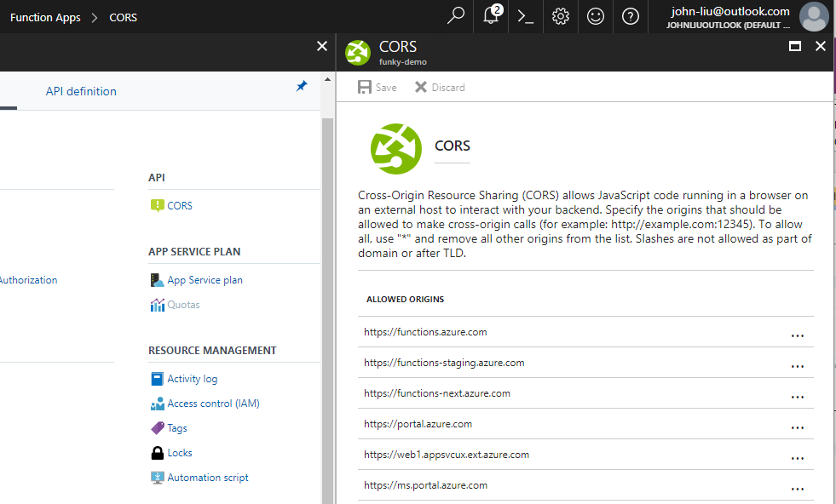The height and width of the screenshot is (504, 836).
Task: Click the Save button in CORS toolbar
Action: point(378,88)
